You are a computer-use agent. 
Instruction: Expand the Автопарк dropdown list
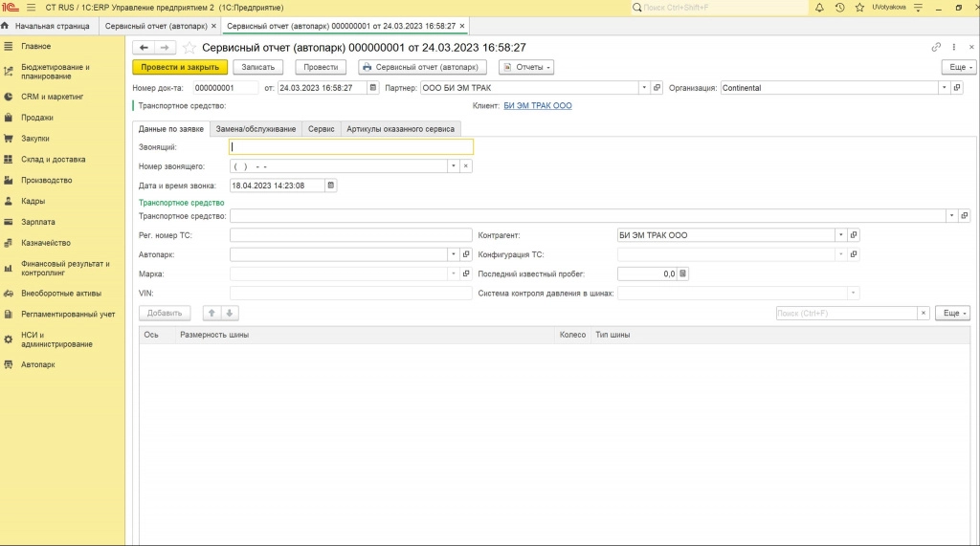(x=453, y=254)
